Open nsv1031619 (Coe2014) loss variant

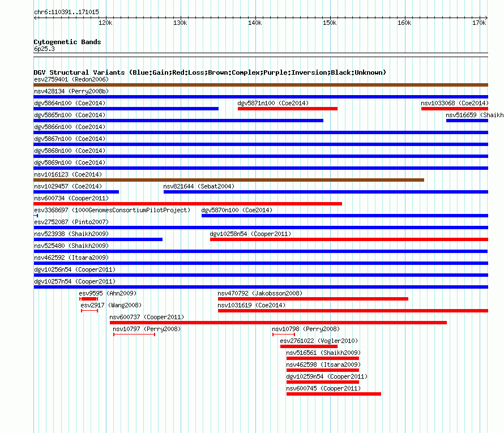(x=353, y=311)
